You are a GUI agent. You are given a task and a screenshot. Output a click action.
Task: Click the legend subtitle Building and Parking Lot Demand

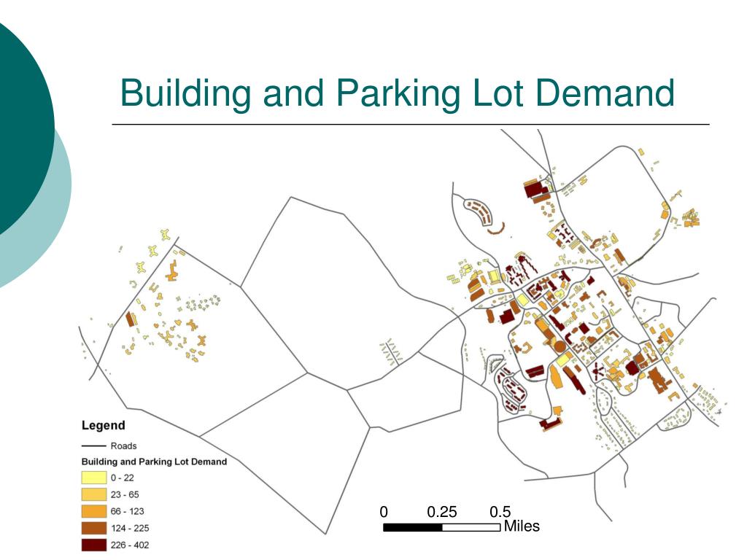154,462
